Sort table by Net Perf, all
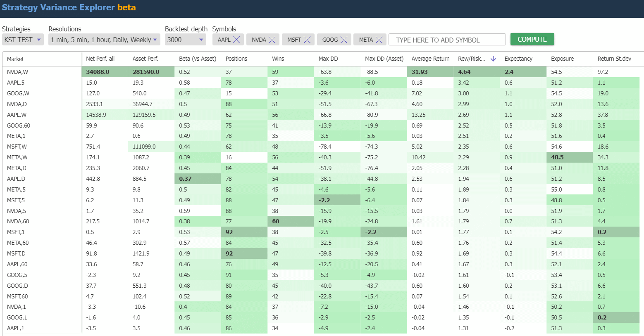Image resolution: width=644 pixels, height=336 pixels. click(99, 59)
